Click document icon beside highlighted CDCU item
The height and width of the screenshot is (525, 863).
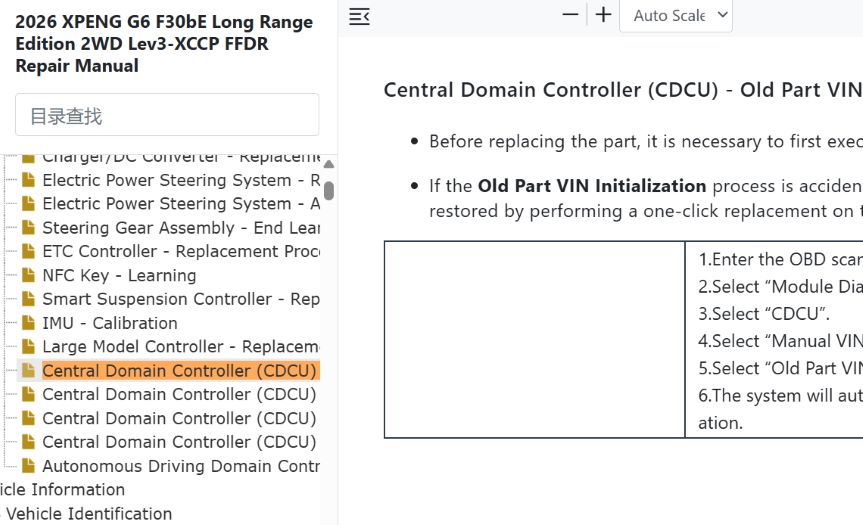(29, 370)
